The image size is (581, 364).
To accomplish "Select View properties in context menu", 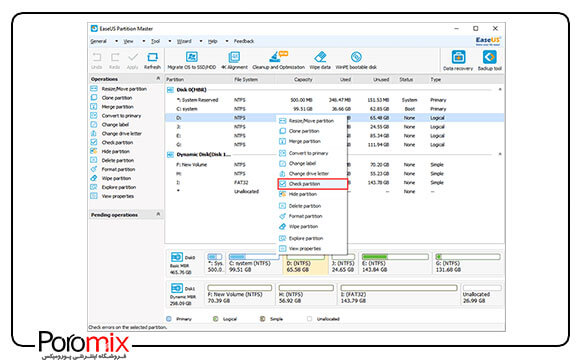I will click(312, 249).
